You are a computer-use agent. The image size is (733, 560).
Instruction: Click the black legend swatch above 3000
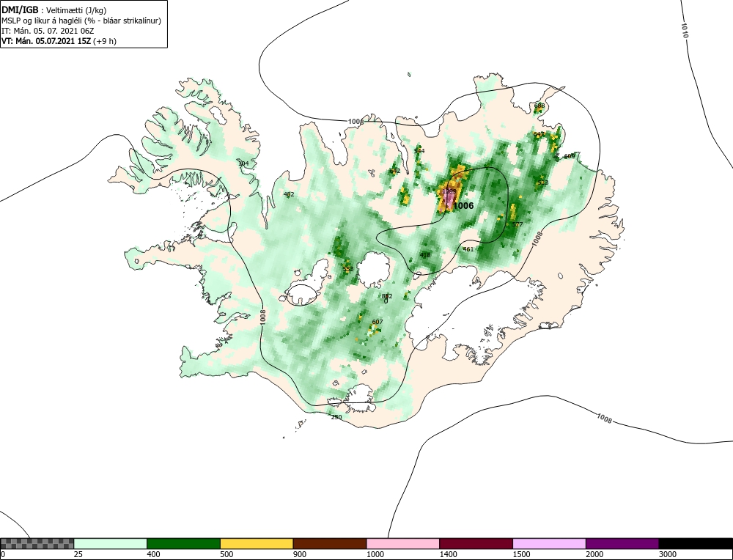tap(696, 543)
